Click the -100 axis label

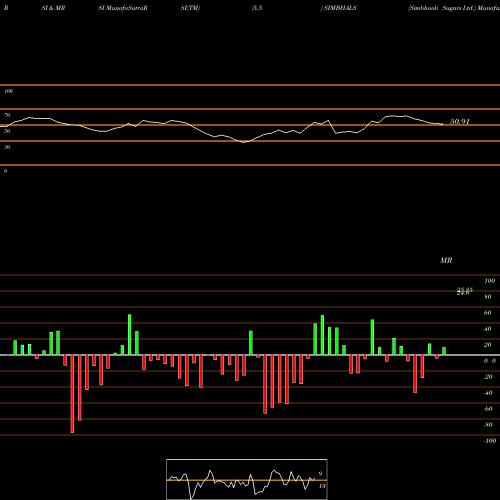[490, 441]
